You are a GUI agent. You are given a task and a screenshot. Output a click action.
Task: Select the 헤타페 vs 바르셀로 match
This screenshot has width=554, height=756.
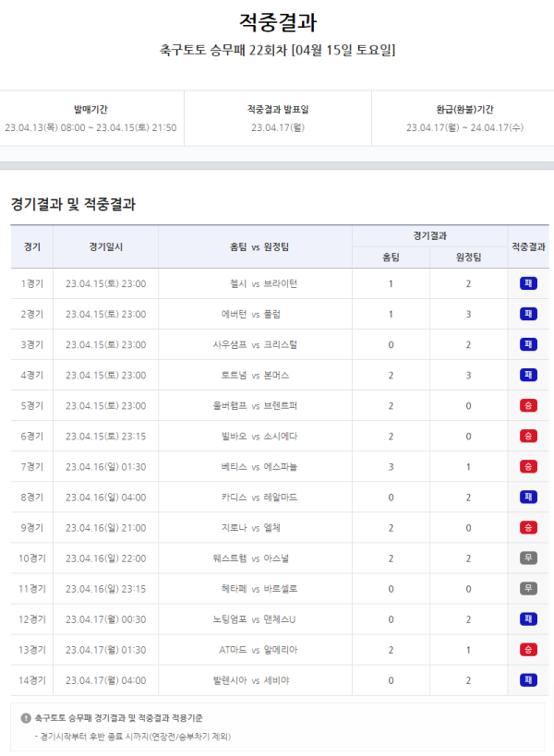(x=259, y=589)
